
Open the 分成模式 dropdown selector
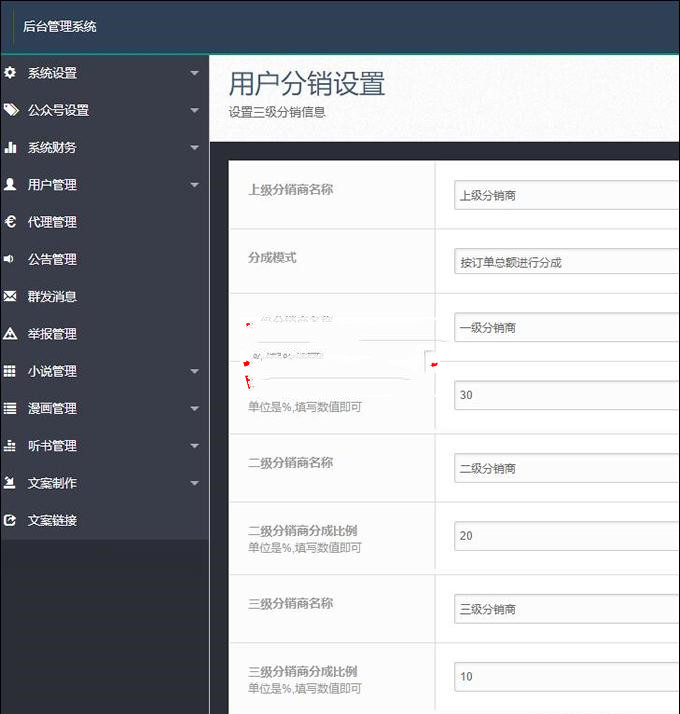(x=566, y=262)
